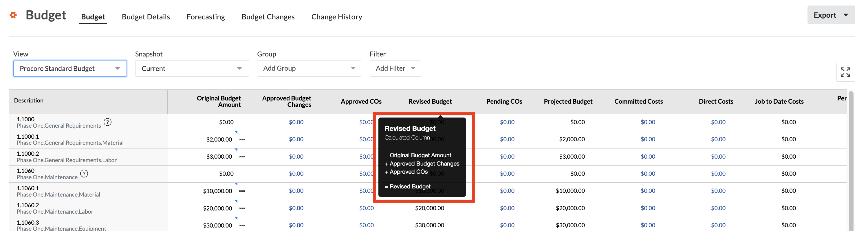Click the Original Budget Amount column header
The height and width of the screenshot is (231, 868).
(x=219, y=101)
